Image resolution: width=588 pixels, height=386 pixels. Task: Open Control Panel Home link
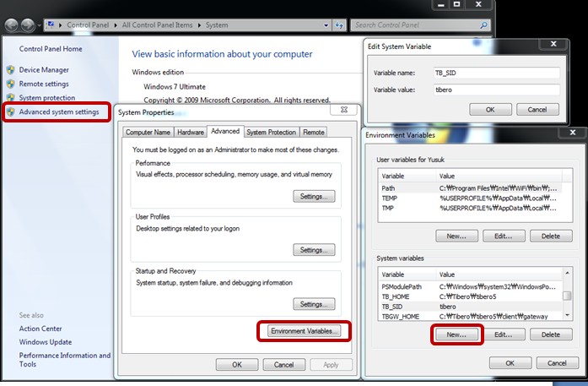coord(51,49)
